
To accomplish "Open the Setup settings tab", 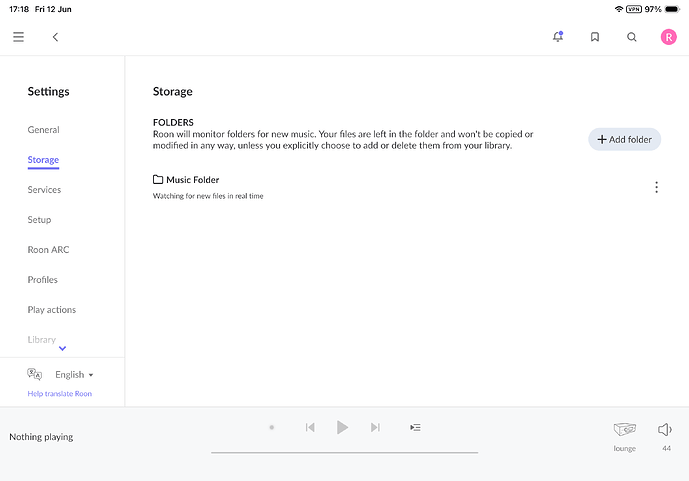I will (39, 220).
